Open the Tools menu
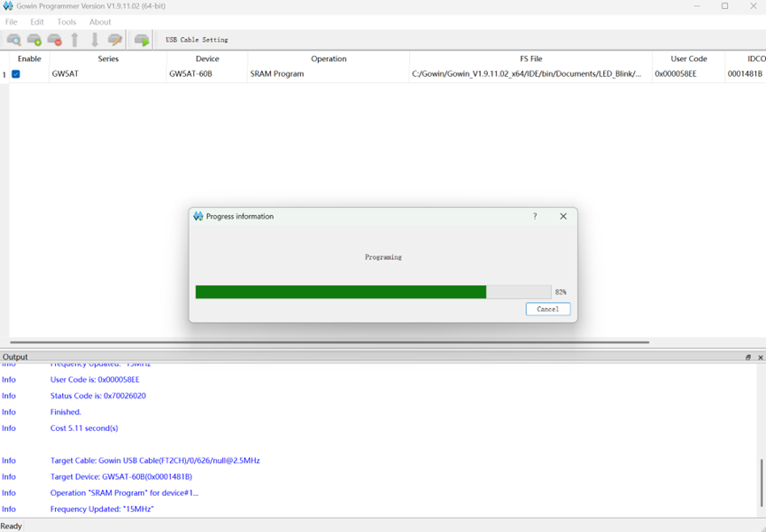 click(x=66, y=22)
